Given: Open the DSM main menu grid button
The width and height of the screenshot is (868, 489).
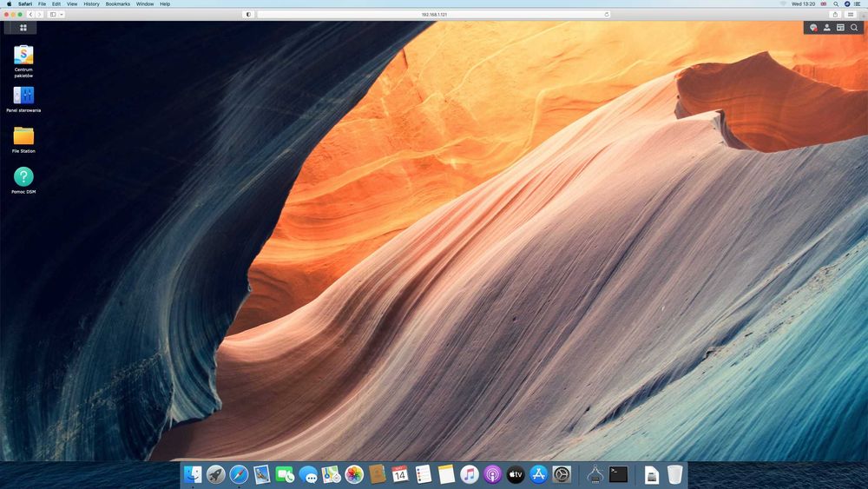Looking at the screenshot, I should (x=23, y=28).
